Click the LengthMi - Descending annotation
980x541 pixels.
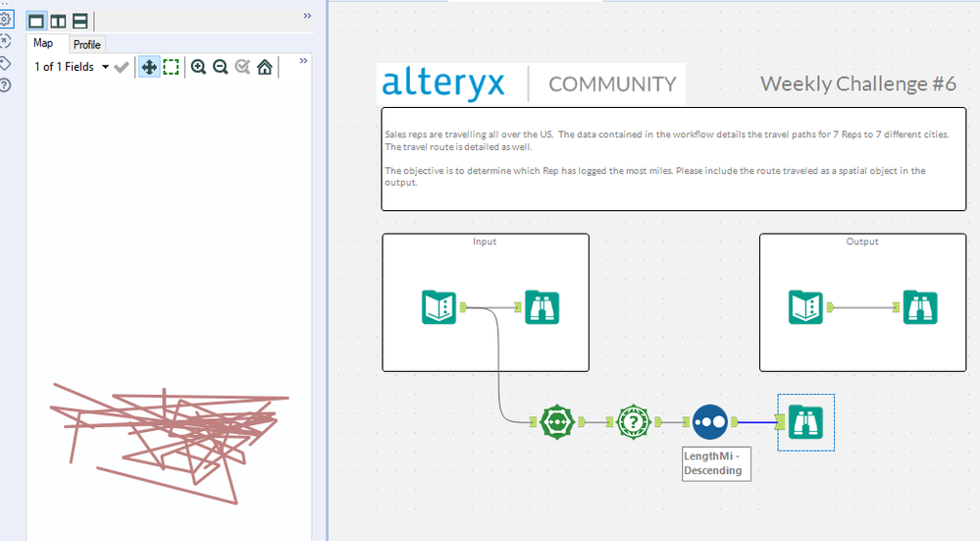[716, 463]
